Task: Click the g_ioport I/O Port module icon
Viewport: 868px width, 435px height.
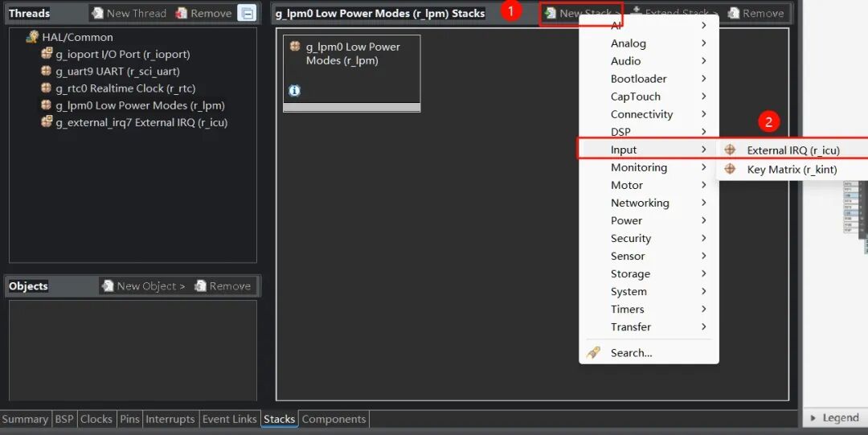Action: click(47, 54)
